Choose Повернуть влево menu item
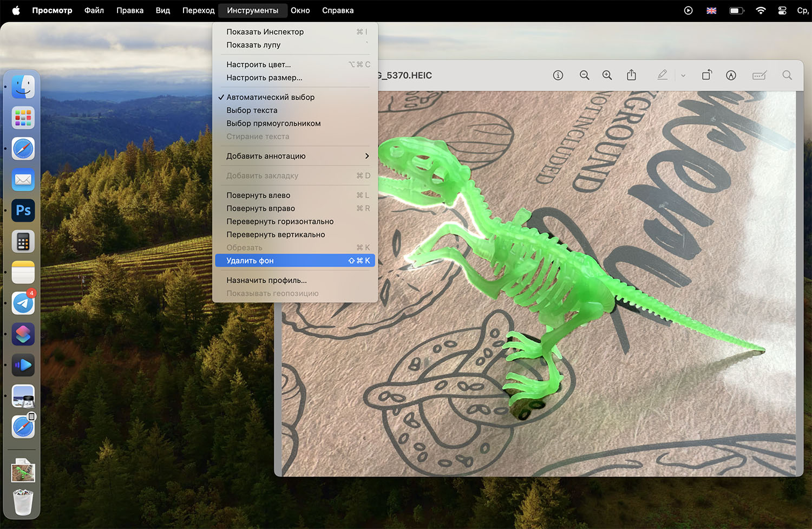The height and width of the screenshot is (529, 812). click(258, 195)
